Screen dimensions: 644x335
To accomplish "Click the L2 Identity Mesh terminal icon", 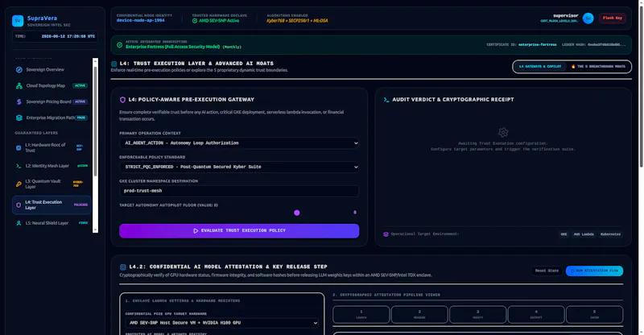I will [x=19, y=166].
